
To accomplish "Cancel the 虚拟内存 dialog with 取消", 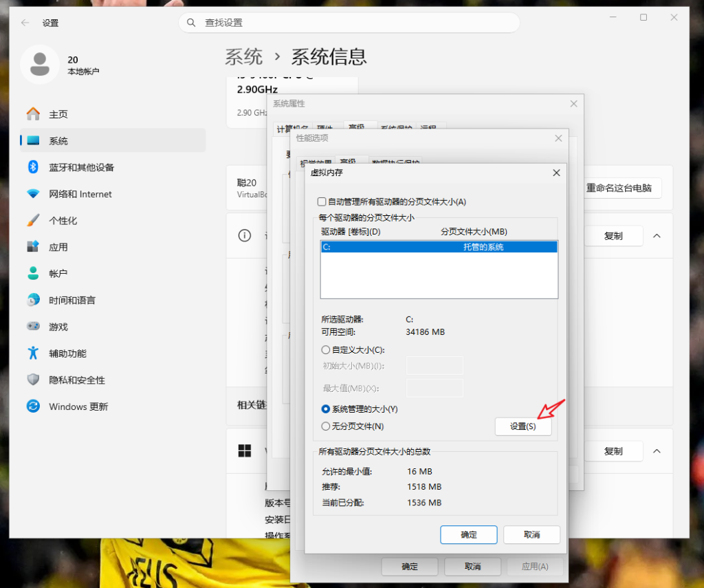I will [531, 534].
